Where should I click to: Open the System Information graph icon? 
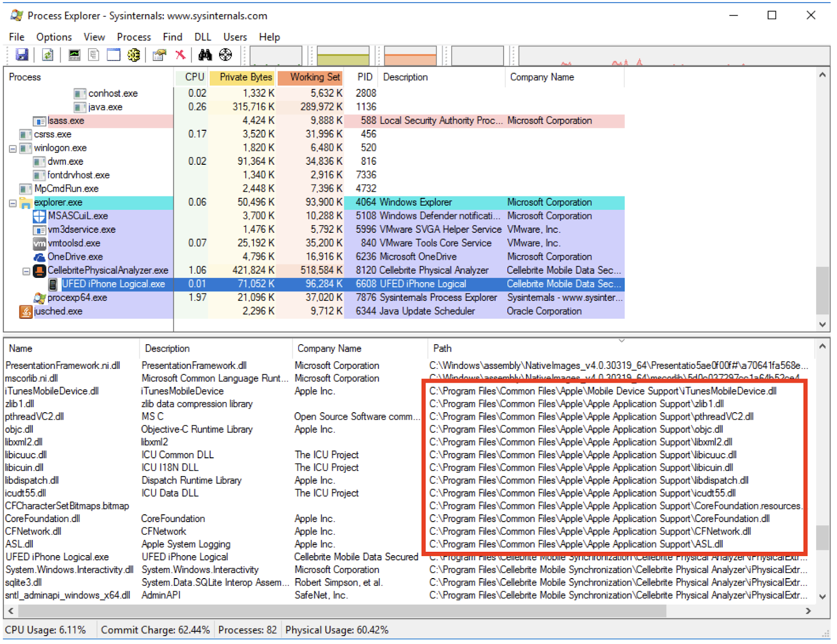point(74,55)
